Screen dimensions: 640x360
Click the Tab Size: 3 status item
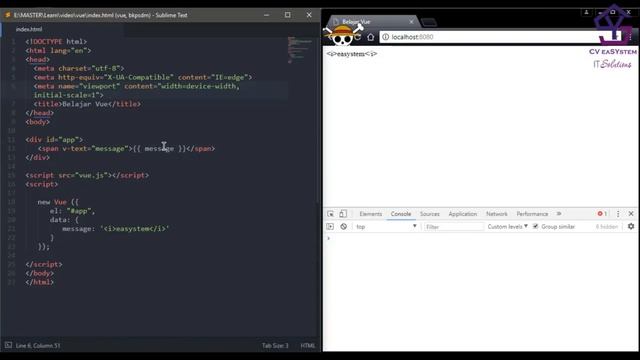point(275,346)
